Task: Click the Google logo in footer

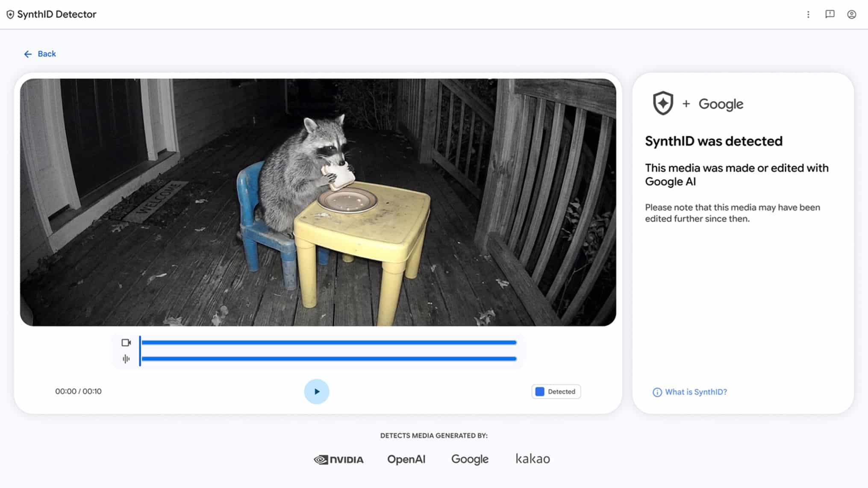Action: pyautogui.click(x=470, y=459)
